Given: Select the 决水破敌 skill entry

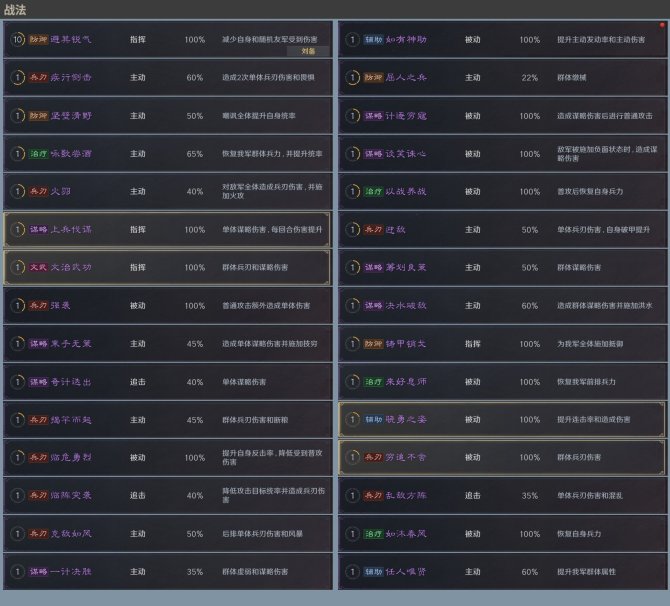Looking at the screenshot, I should [x=500, y=305].
